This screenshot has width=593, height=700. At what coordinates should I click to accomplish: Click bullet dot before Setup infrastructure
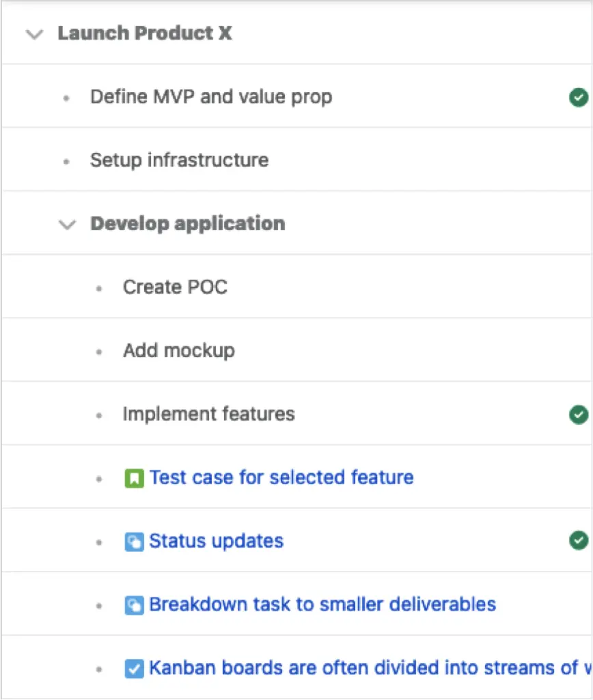point(66,161)
